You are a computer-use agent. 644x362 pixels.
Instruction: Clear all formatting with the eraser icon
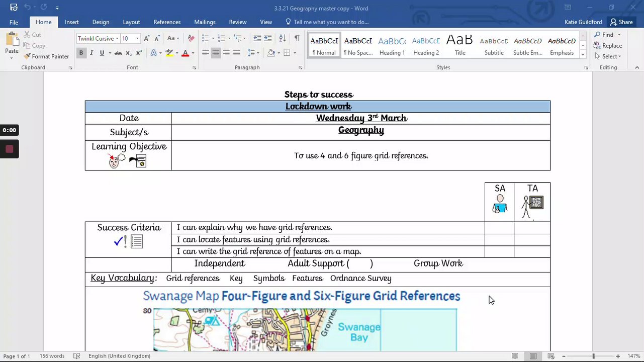(191, 38)
